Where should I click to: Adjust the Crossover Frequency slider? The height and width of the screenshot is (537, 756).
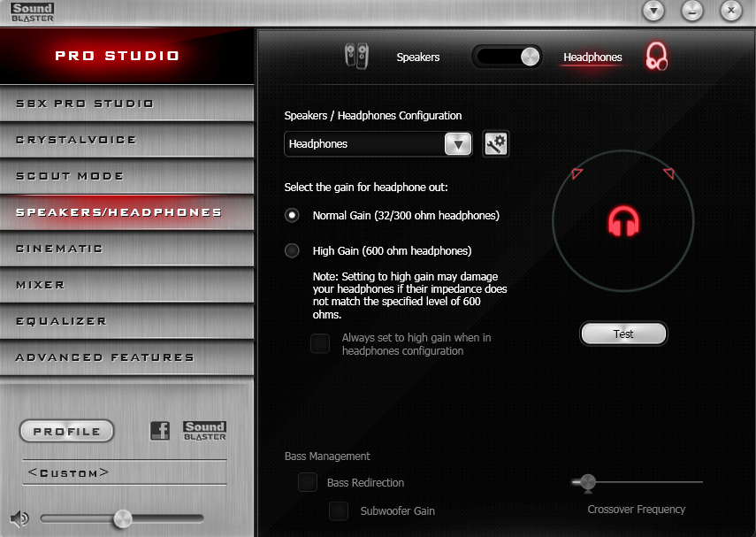click(x=585, y=482)
